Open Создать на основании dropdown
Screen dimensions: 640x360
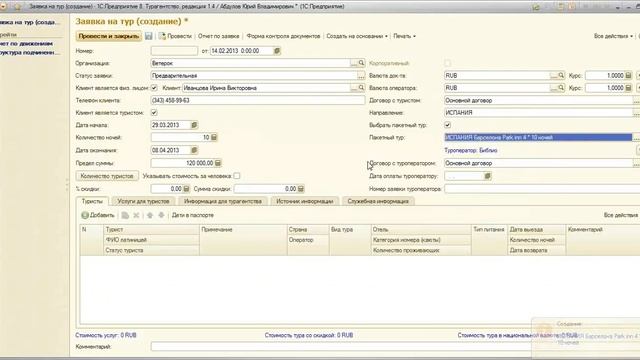click(x=357, y=36)
